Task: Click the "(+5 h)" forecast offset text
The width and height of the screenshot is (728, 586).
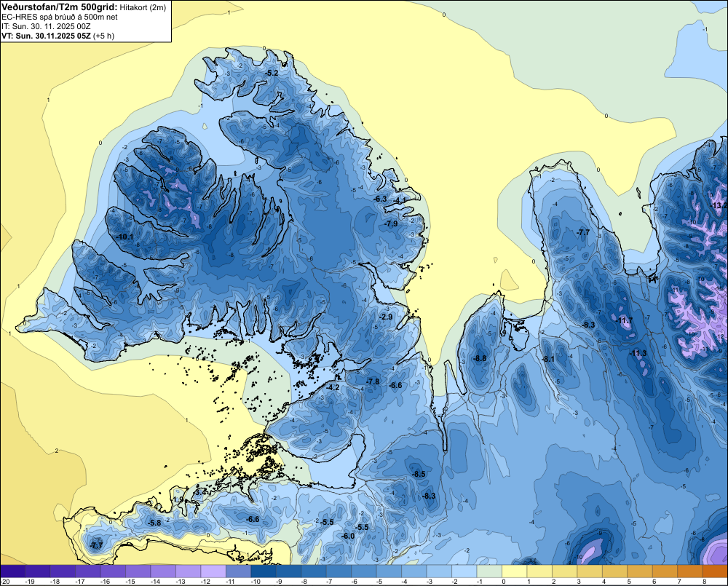Action: coord(103,36)
